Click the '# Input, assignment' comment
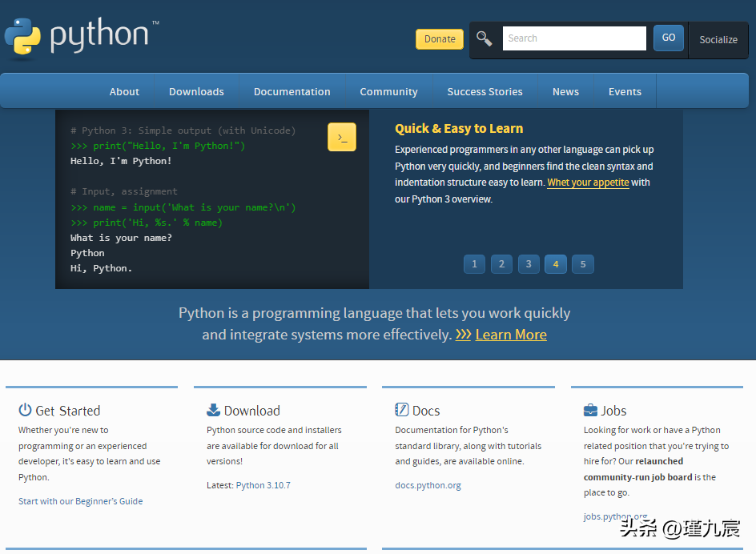Viewport: 756px width, 554px height. [x=124, y=191]
